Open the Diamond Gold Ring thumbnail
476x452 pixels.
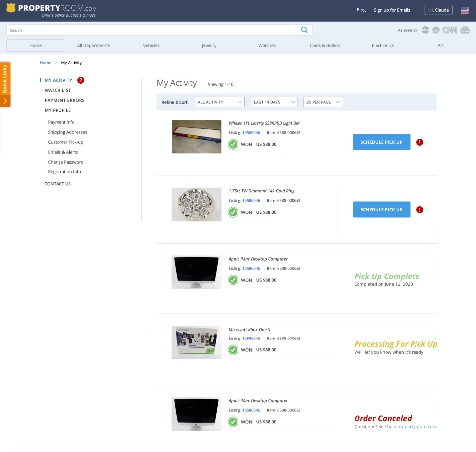196,205
